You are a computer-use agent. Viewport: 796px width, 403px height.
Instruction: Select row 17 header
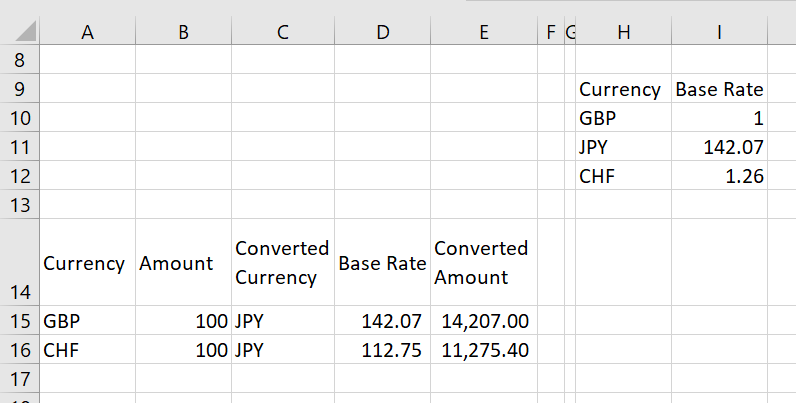coord(19,378)
